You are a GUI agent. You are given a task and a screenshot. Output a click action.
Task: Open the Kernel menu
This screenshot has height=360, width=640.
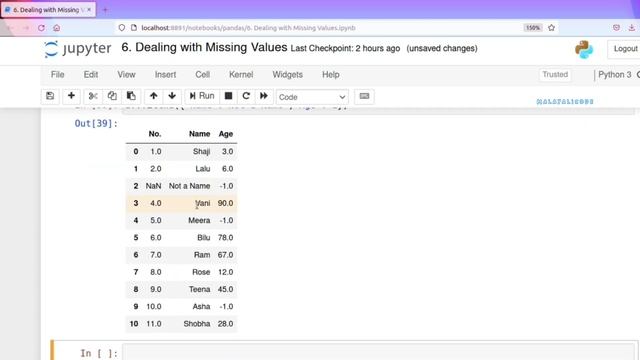point(241,75)
